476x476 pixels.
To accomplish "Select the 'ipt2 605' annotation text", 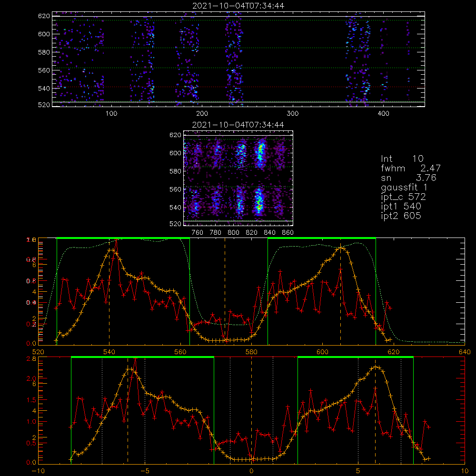I will click(x=401, y=216).
